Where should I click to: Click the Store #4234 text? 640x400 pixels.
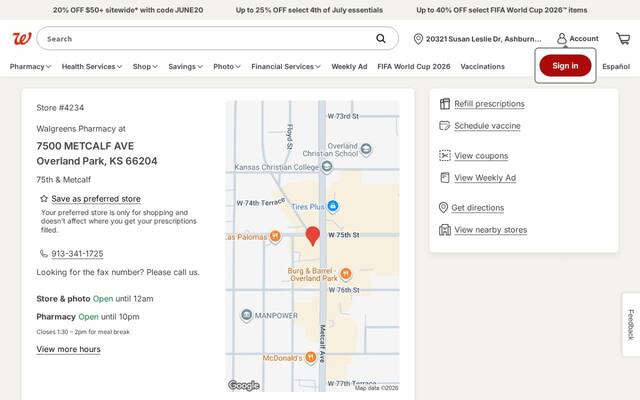tap(60, 108)
